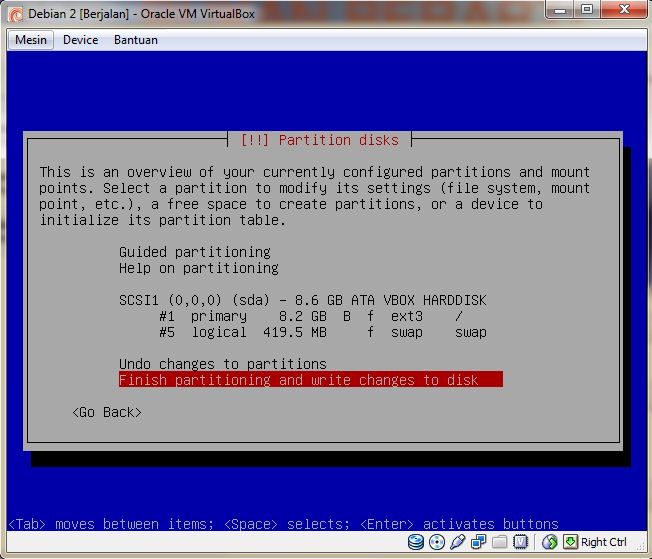Select Undo changes to partitions
This screenshot has height=559, width=652.
tap(223, 364)
